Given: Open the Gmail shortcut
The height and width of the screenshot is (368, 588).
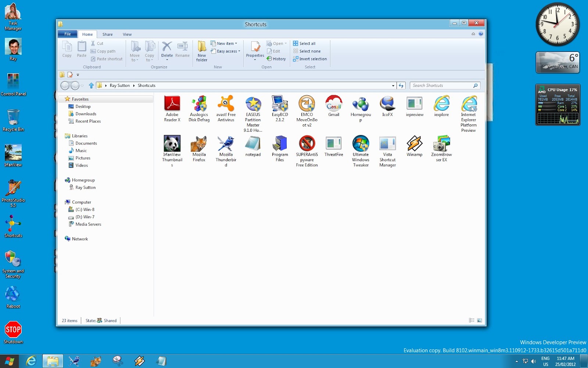Looking at the screenshot, I should click(x=334, y=105).
